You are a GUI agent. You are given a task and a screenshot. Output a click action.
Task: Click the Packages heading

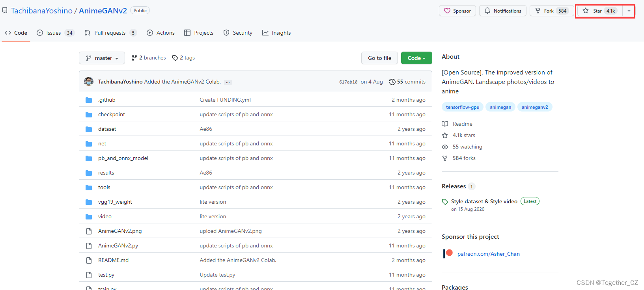[x=455, y=287]
